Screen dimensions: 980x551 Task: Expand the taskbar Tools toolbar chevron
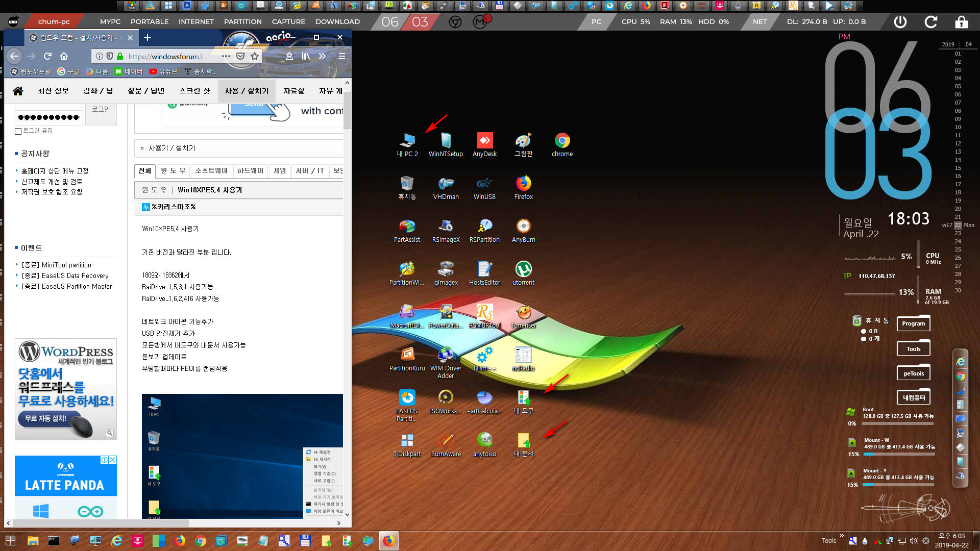click(x=842, y=536)
